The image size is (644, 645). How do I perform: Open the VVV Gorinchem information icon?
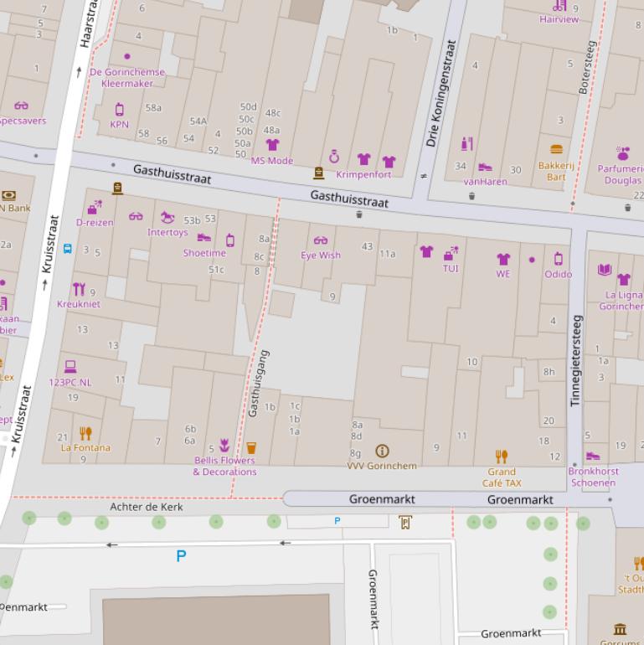(x=382, y=451)
